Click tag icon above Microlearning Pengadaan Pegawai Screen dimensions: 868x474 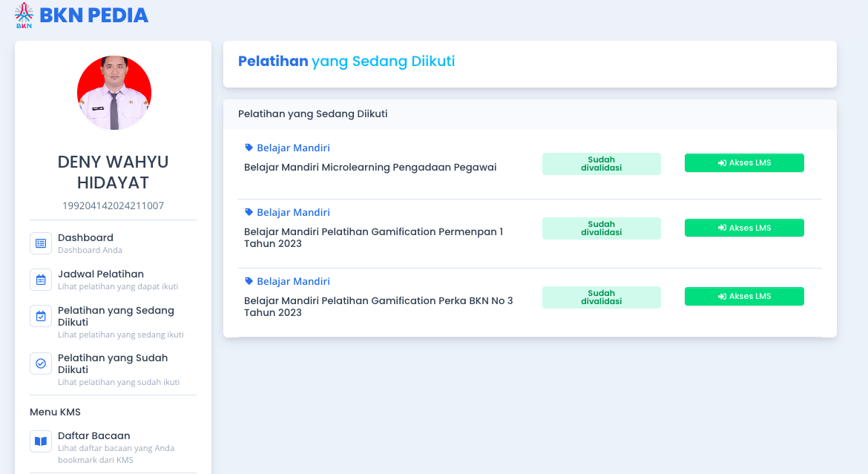pos(249,148)
